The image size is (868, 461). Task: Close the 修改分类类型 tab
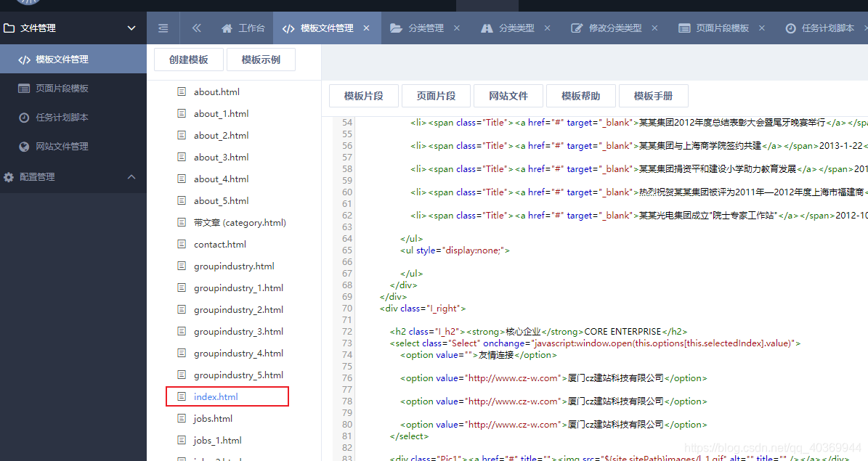pyautogui.click(x=654, y=28)
